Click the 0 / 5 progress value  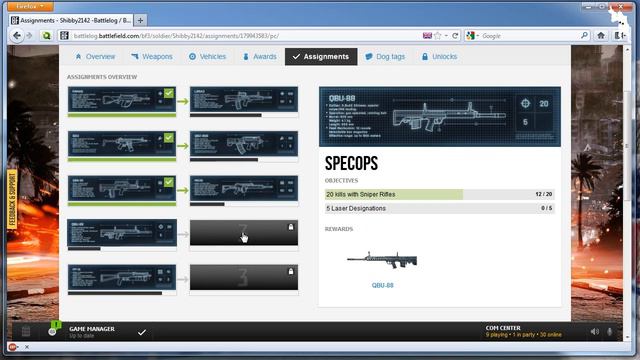click(547, 208)
